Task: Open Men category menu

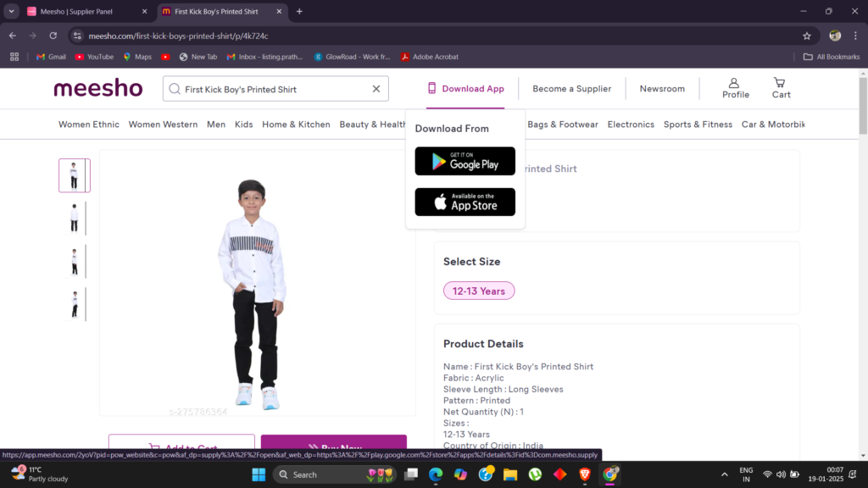Action: tap(216, 125)
